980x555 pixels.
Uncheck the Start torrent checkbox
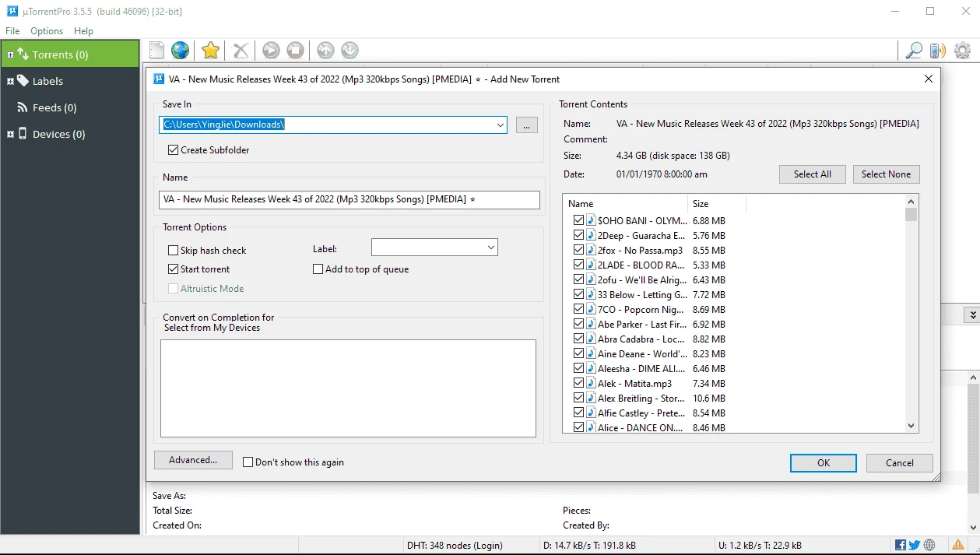click(174, 269)
